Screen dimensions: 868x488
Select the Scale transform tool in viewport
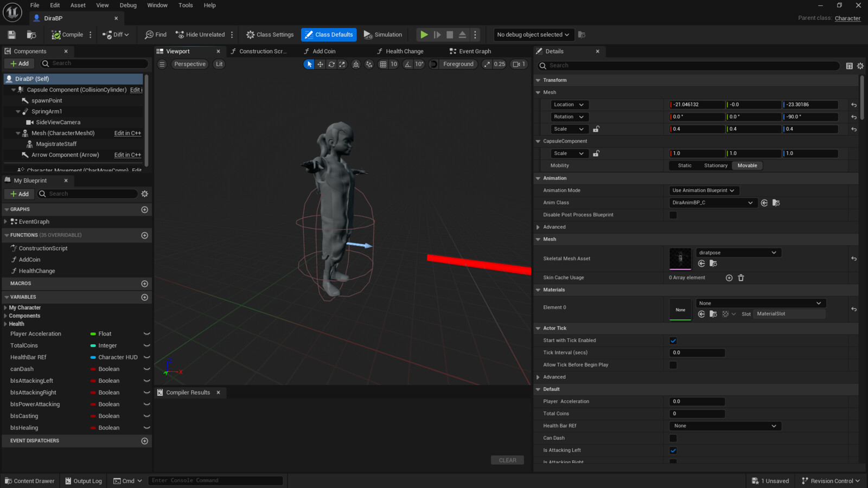tap(342, 64)
